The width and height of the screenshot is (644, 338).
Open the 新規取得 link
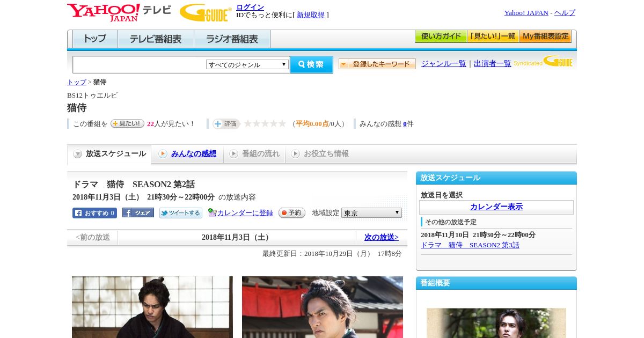point(311,15)
